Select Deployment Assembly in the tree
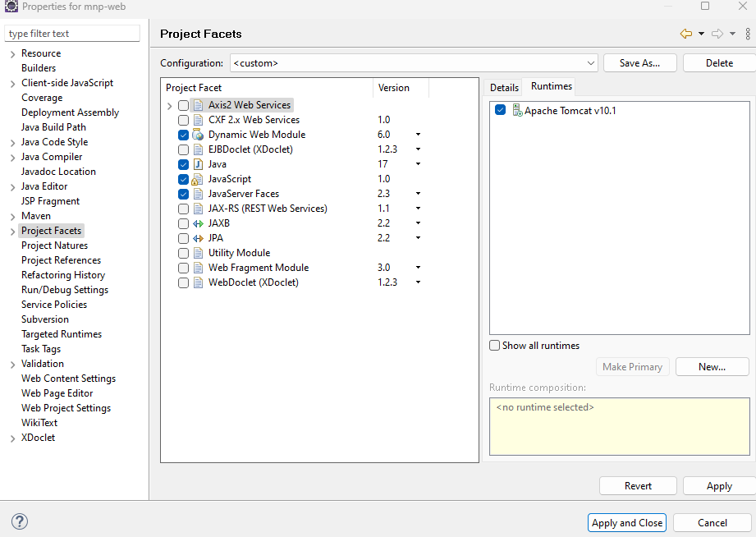The height and width of the screenshot is (537, 756). click(x=70, y=112)
